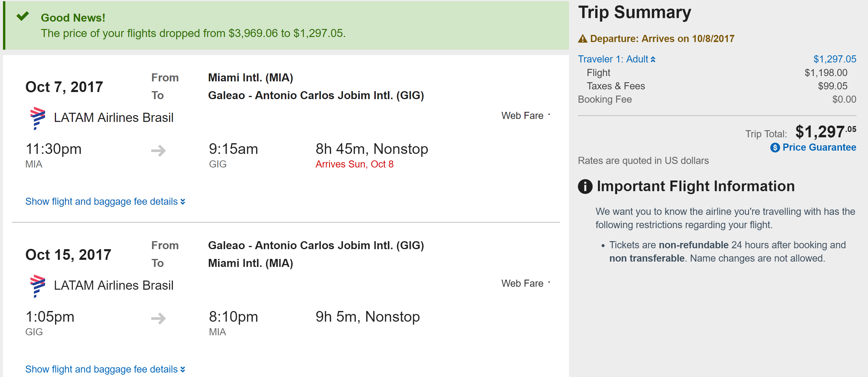Click the red Arrives Sun, Oct 8 notice
The height and width of the screenshot is (377, 868).
point(354,164)
